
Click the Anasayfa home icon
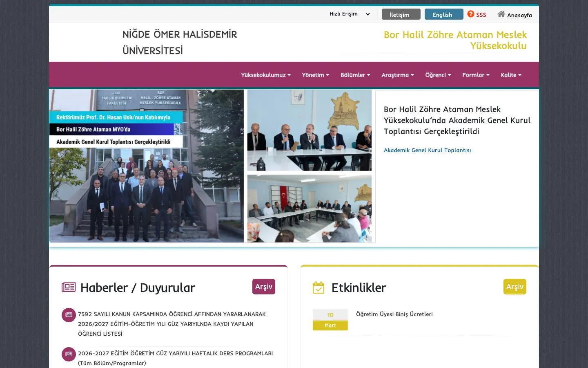pyautogui.click(x=501, y=14)
